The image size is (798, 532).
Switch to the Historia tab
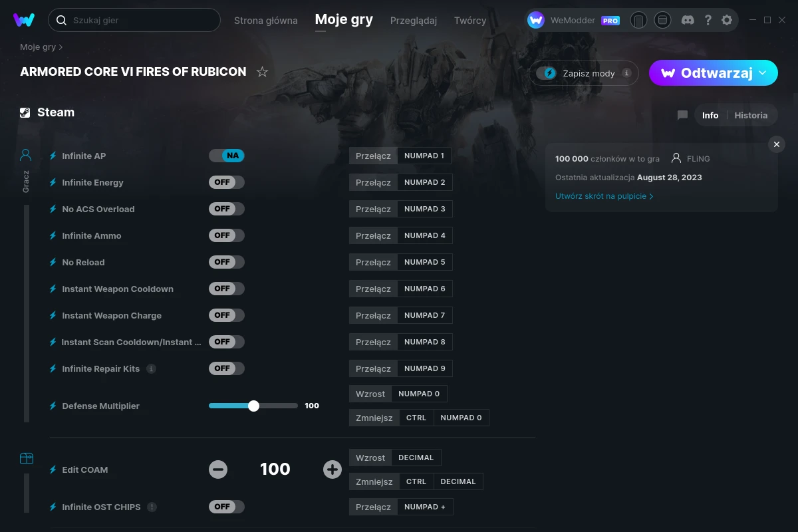[751, 115]
